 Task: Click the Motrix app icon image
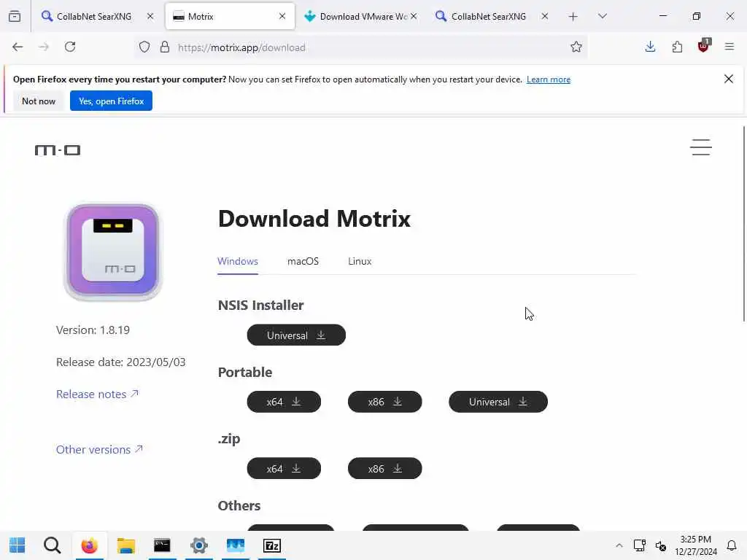click(x=113, y=252)
